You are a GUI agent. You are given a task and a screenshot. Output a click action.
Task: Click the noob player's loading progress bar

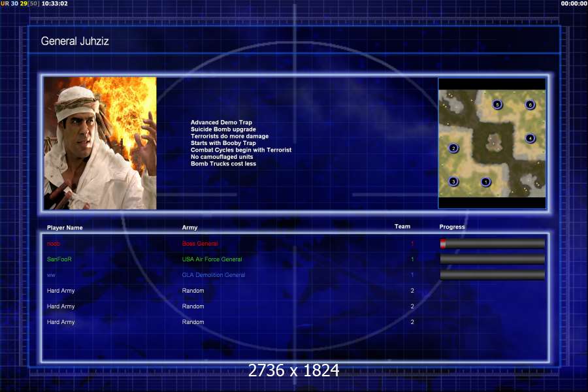tap(493, 244)
